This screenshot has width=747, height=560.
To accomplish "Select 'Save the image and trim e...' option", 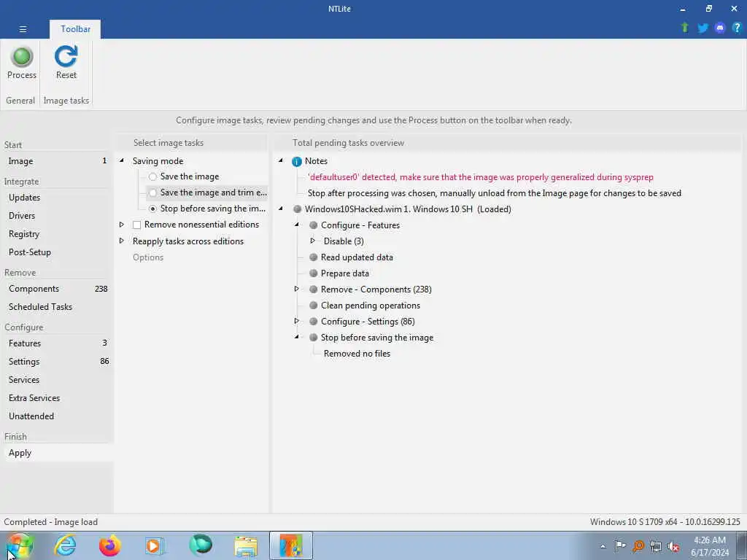I will (152, 192).
